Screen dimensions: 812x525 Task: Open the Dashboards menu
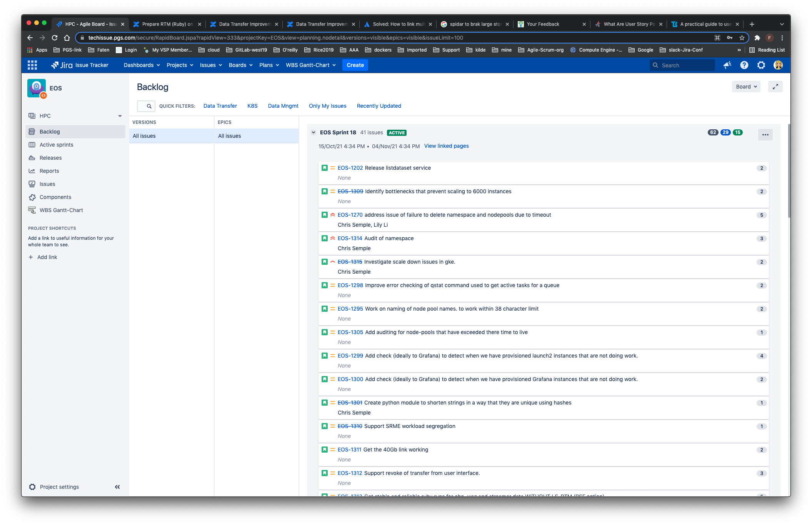coord(142,65)
